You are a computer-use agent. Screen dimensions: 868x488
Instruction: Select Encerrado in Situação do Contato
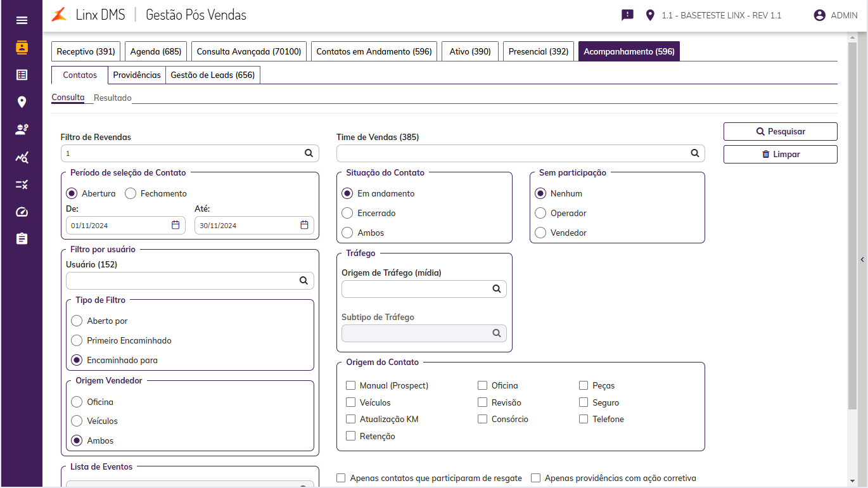347,213
